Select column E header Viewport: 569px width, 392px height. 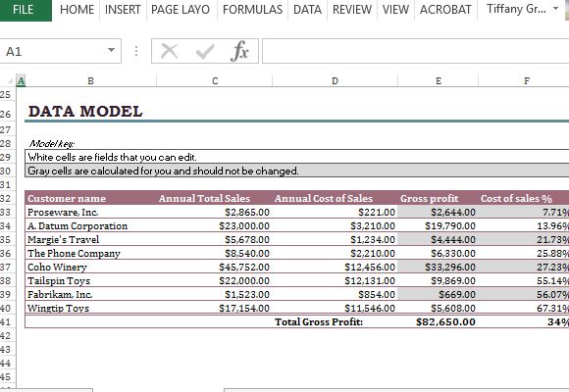point(439,81)
